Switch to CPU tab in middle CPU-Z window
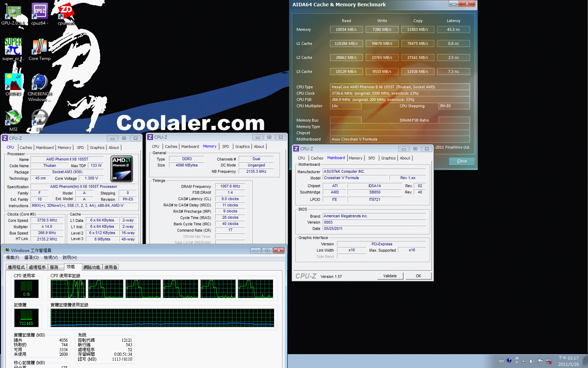The image size is (588, 368). 156,146
